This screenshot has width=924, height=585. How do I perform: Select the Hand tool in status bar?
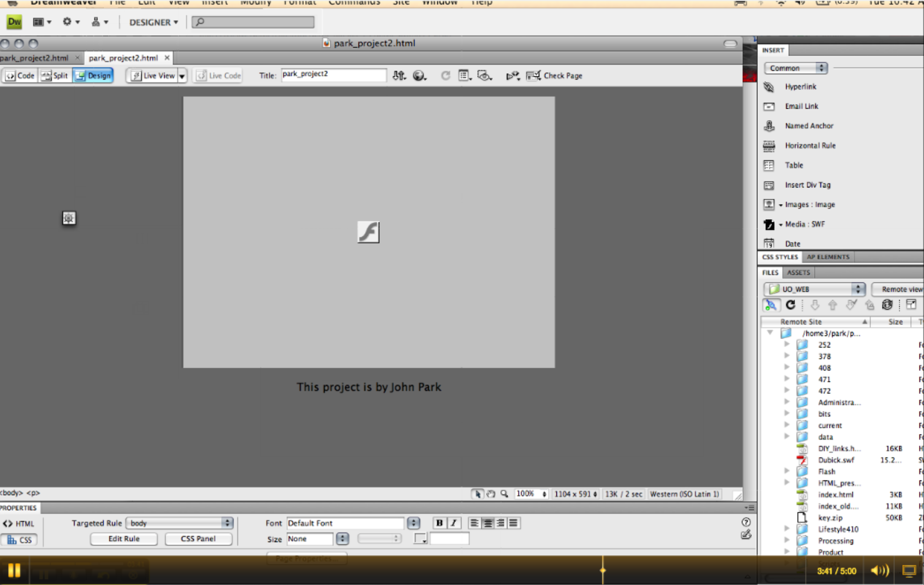tap(491, 494)
